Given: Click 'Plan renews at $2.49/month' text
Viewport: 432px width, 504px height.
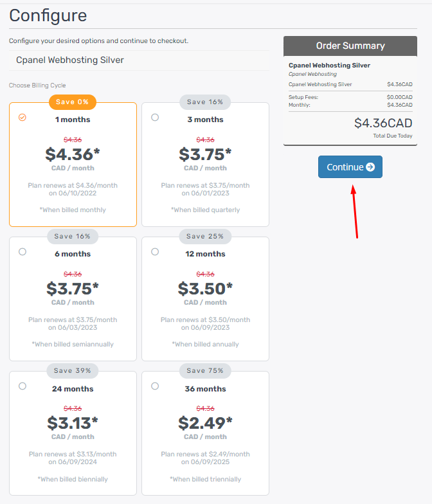Looking at the screenshot, I should 206,454.
